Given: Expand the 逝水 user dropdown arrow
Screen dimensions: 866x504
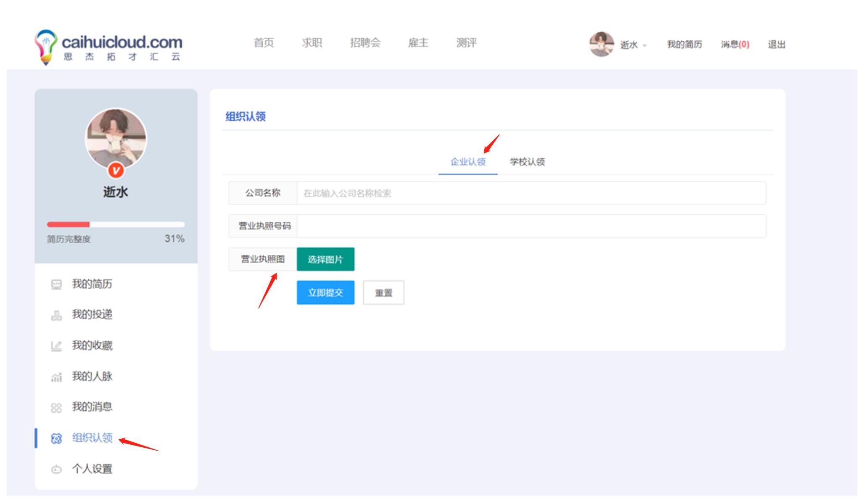Looking at the screenshot, I should pos(645,45).
